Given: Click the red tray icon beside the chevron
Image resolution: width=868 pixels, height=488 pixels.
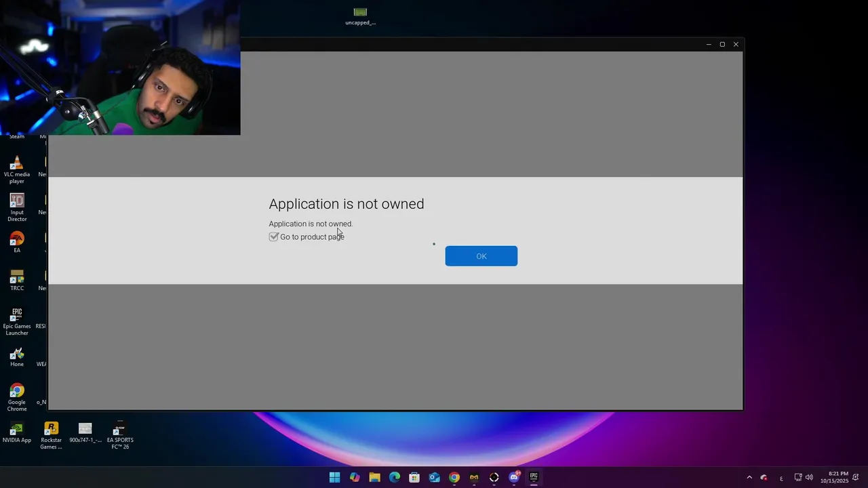Looking at the screenshot, I should [764, 477].
